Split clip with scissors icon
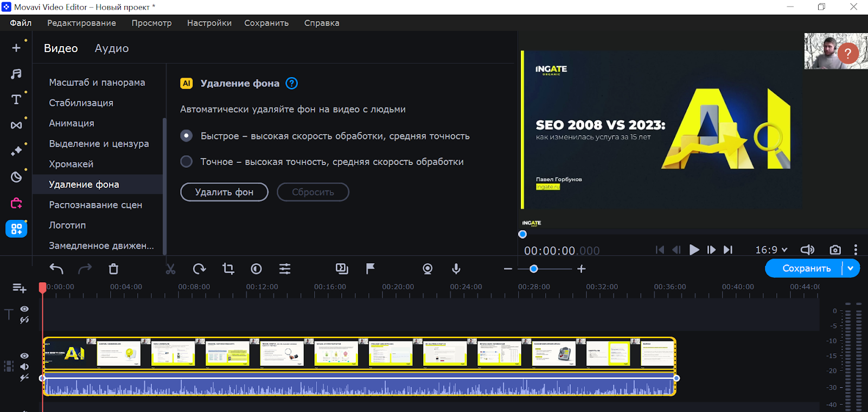 click(170, 269)
